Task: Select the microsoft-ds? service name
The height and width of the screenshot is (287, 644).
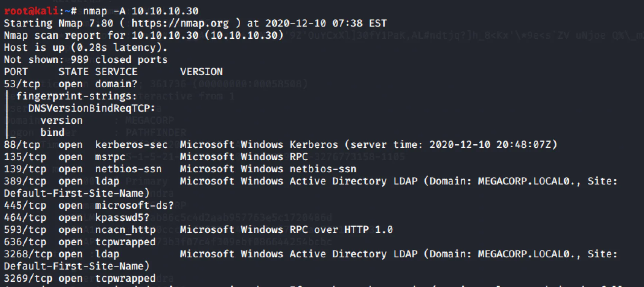Action: tap(134, 205)
